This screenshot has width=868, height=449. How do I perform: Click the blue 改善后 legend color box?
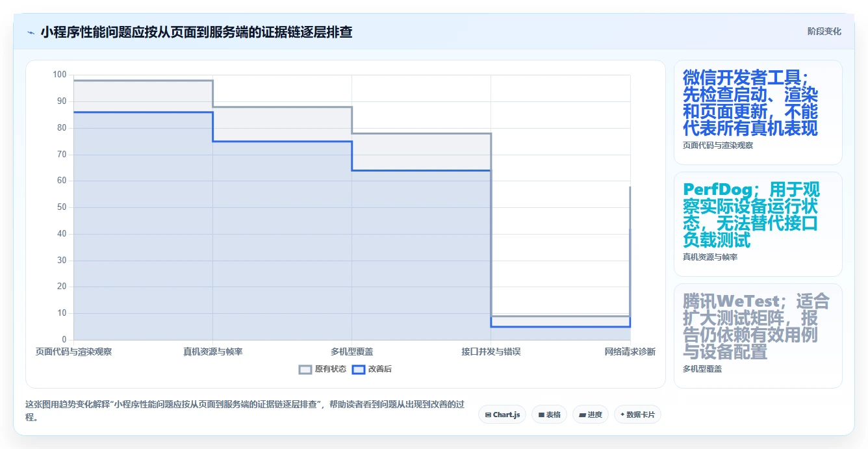[358, 369]
